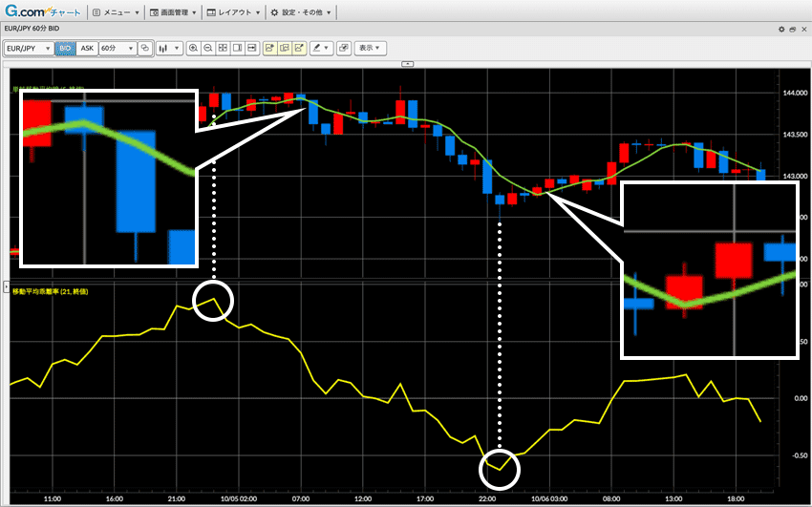The width and height of the screenshot is (812, 507).
Task: Open the drawing pen tool dropdown
Action: [x=321, y=48]
